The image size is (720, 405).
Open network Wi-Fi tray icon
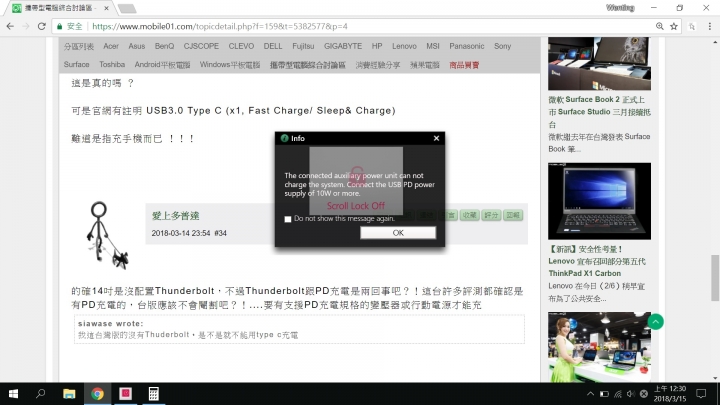point(618,394)
